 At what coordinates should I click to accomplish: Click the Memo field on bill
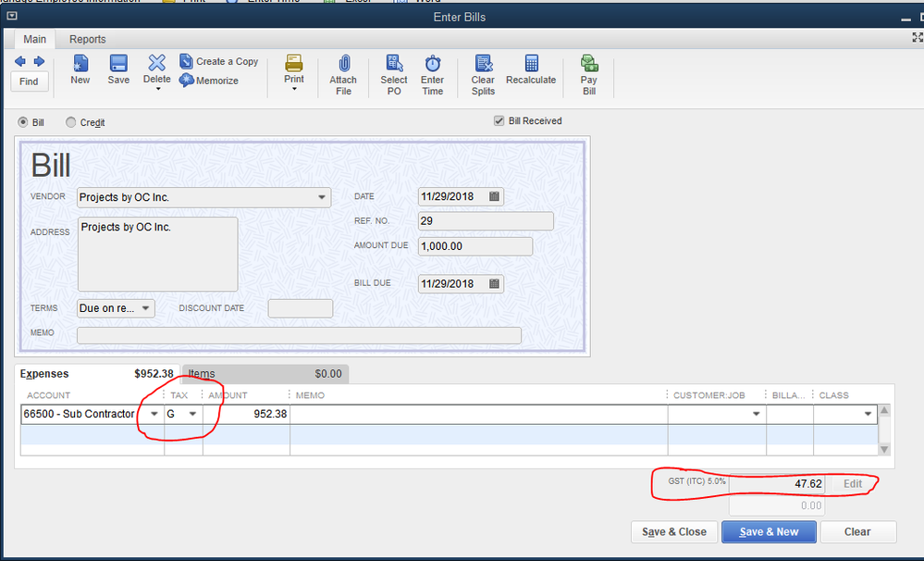pyautogui.click(x=299, y=335)
